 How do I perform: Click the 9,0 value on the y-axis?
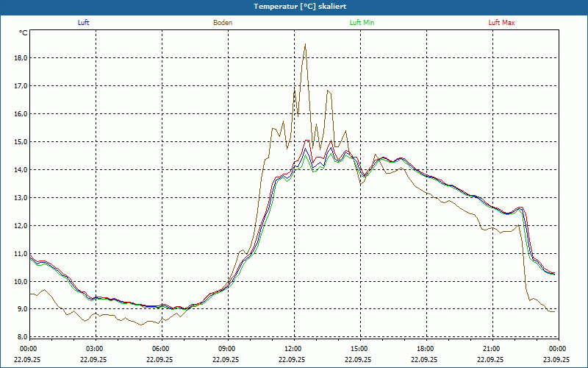21,310
